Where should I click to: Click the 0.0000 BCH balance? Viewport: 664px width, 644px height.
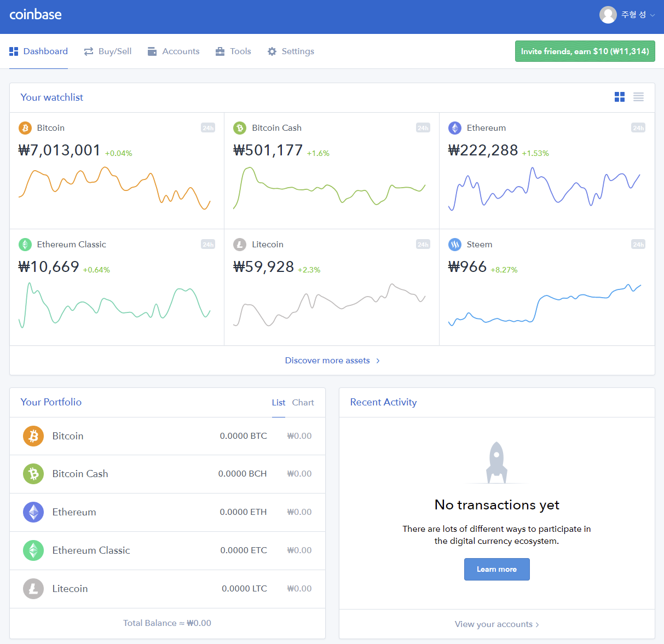pos(242,474)
